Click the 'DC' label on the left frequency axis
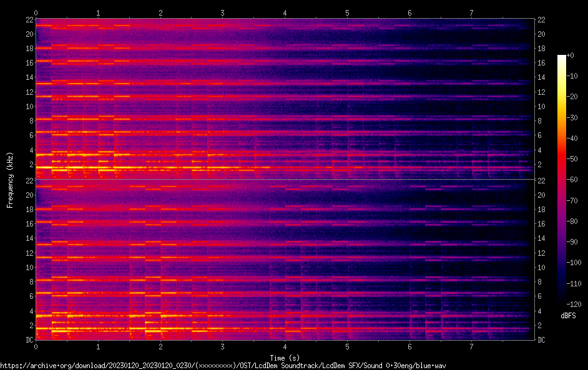This screenshot has width=588, height=370. (29, 340)
